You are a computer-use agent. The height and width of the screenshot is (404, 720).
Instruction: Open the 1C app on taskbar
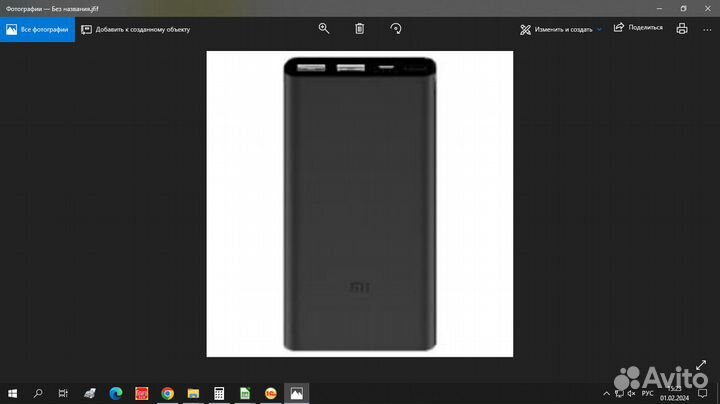coord(270,393)
